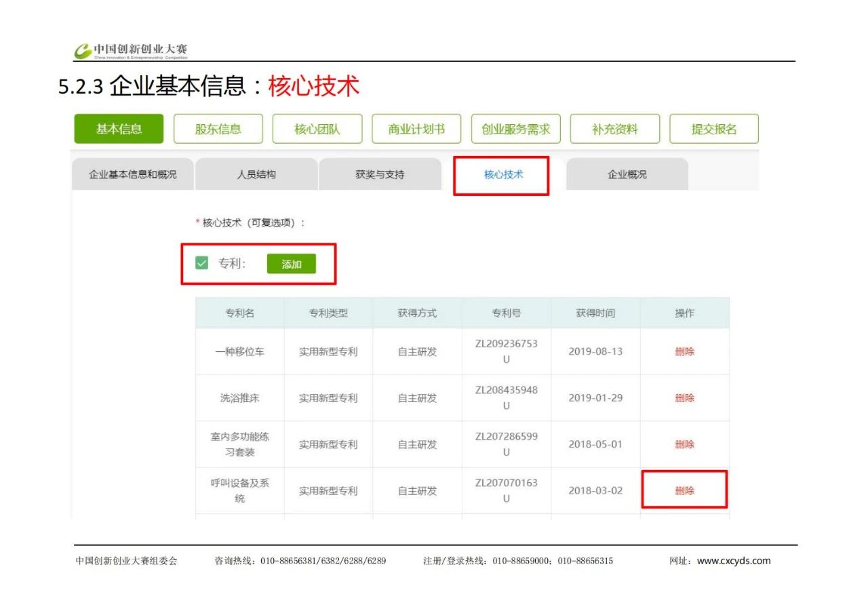Select the 创业服务需求 step

515,129
